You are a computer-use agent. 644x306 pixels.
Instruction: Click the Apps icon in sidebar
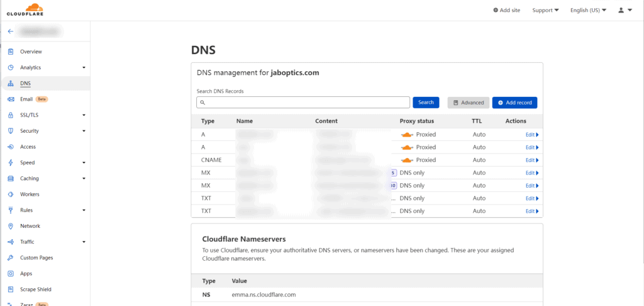click(x=11, y=273)
